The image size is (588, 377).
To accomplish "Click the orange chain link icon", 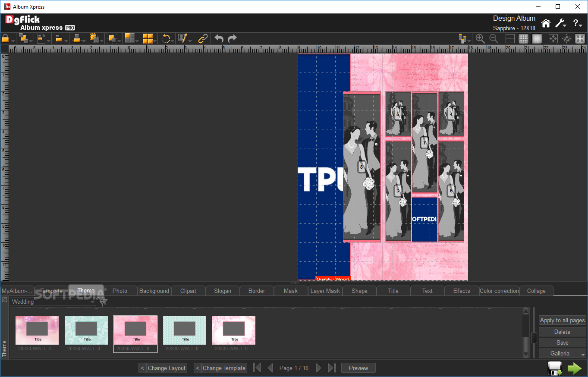I will tap(203, 38).
